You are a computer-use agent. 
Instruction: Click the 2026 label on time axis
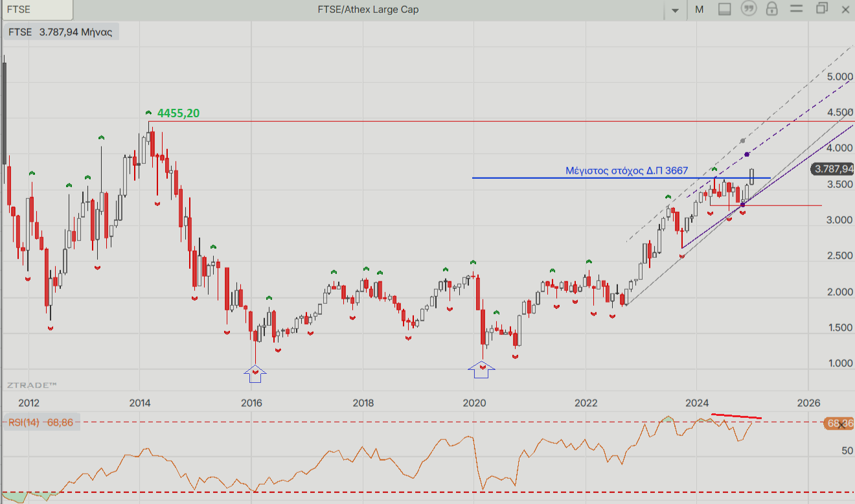[x=808, y=402]
